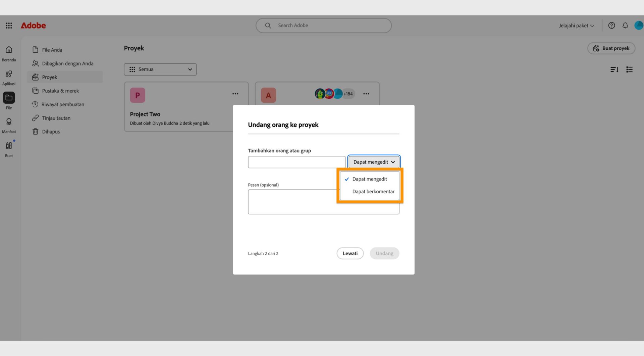Click the Manfaat icon in the sidebar
Screen dimensions: 644x356
point(9,122)
